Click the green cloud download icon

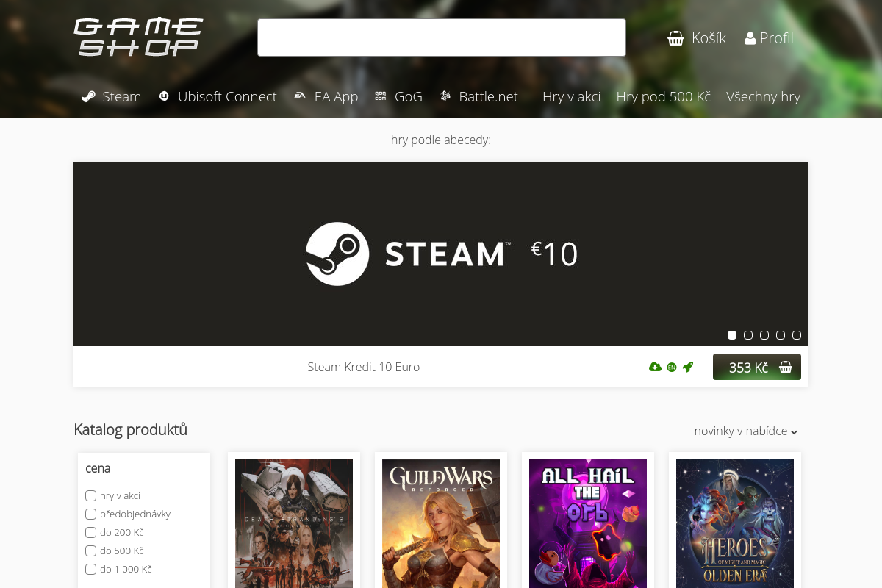click(x=655, y=367)
